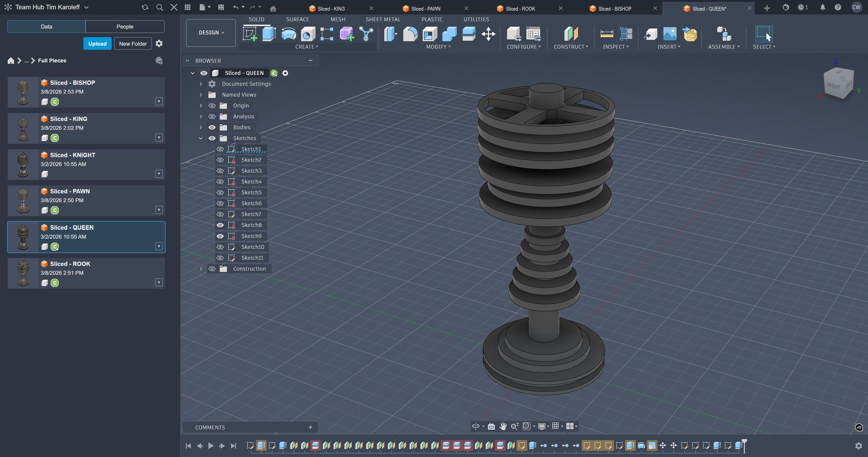Navigate to Full Pieces breadcrumb
Screen dimensions: 868x457
pos(52,61)
